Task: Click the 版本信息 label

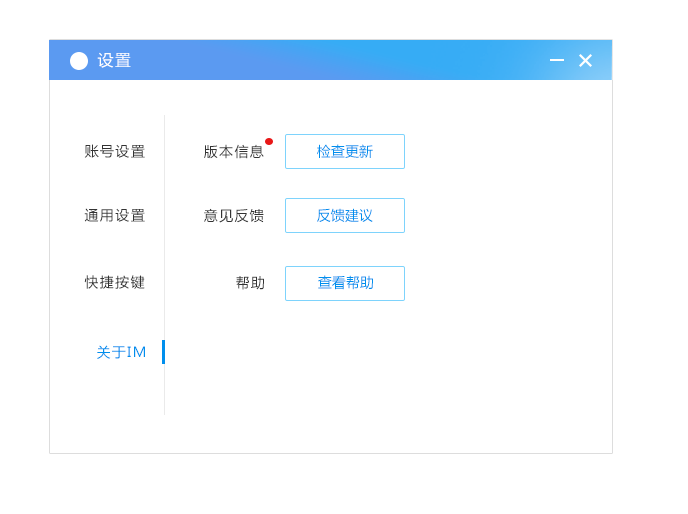Action: [233, 152]
